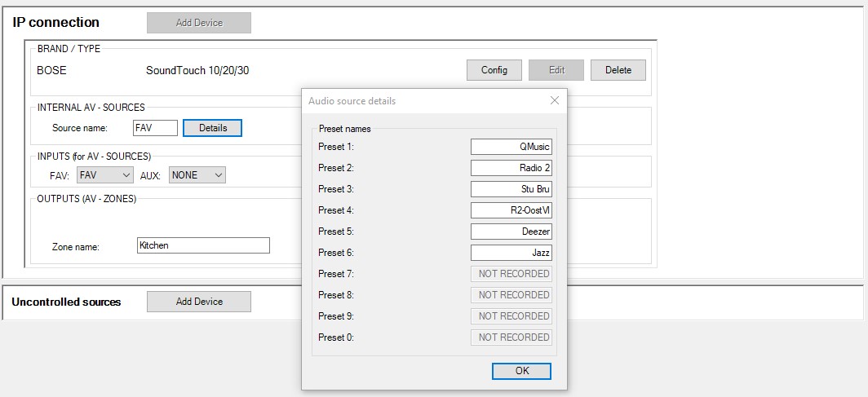Click Preset 7 NOT RECORDED field
Viewport: 868px width, 397px height.
[511, 274]
